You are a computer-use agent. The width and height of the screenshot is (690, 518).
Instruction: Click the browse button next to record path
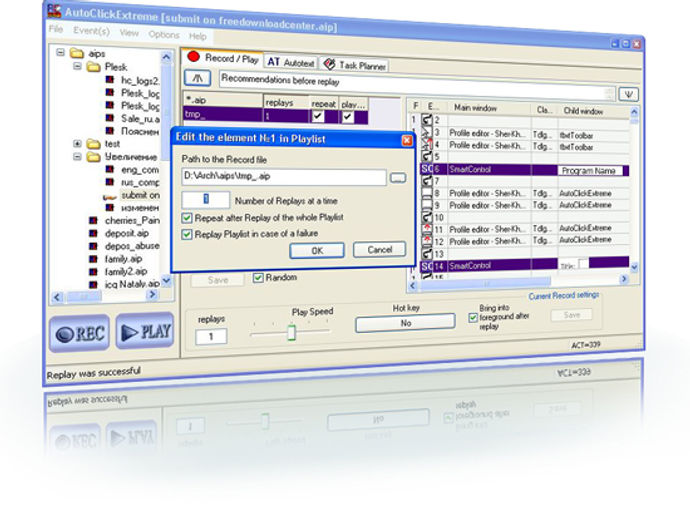pyautogui.click(x=398, y=178)
